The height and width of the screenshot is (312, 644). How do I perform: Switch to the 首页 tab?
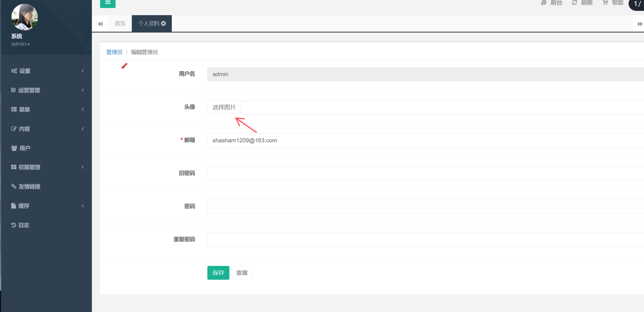120,24
